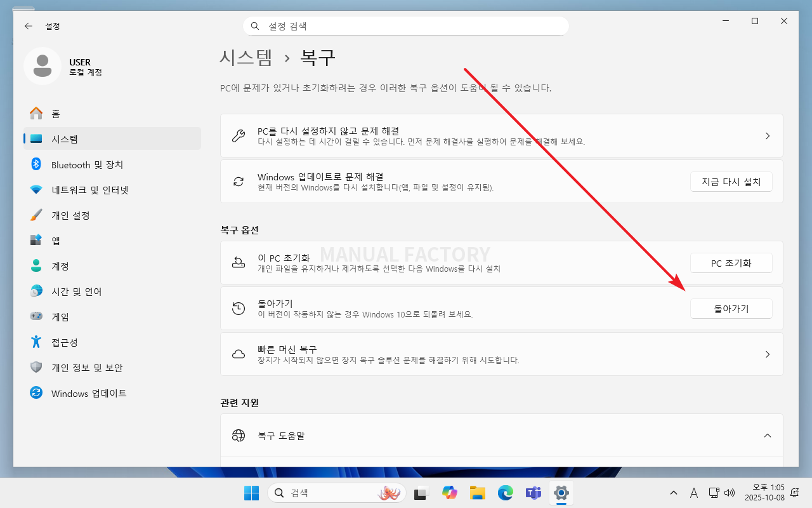812x508 pixels.
Task: Collapse the 복구 도움말 section
Action: (767, 436)
